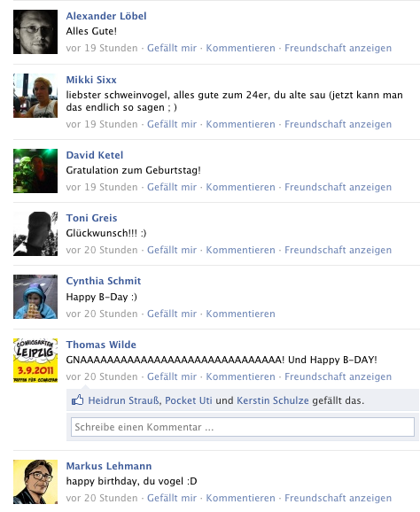420x512 pixels.
Task: Click in the 'Schreibe einen Kommentar' field
Action: 243,427
